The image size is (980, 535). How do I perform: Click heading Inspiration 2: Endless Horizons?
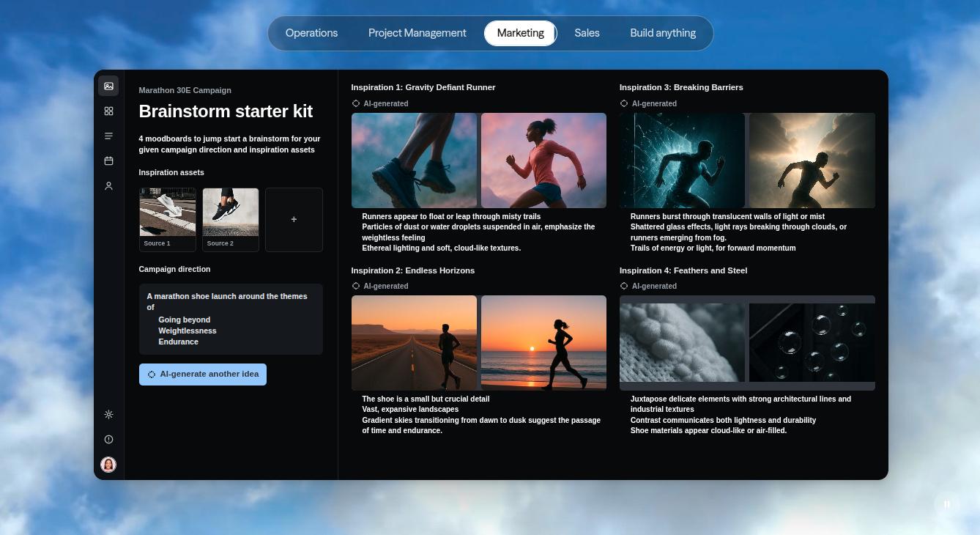pos(413,270)
